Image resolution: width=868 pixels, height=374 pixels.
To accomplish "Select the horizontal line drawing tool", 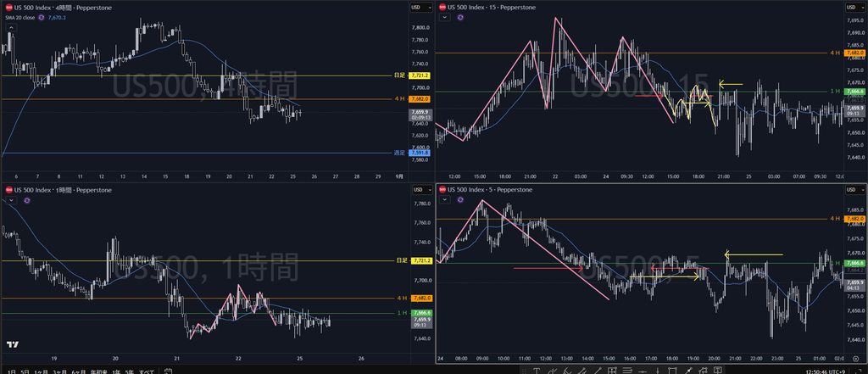I will pos(643,371).
